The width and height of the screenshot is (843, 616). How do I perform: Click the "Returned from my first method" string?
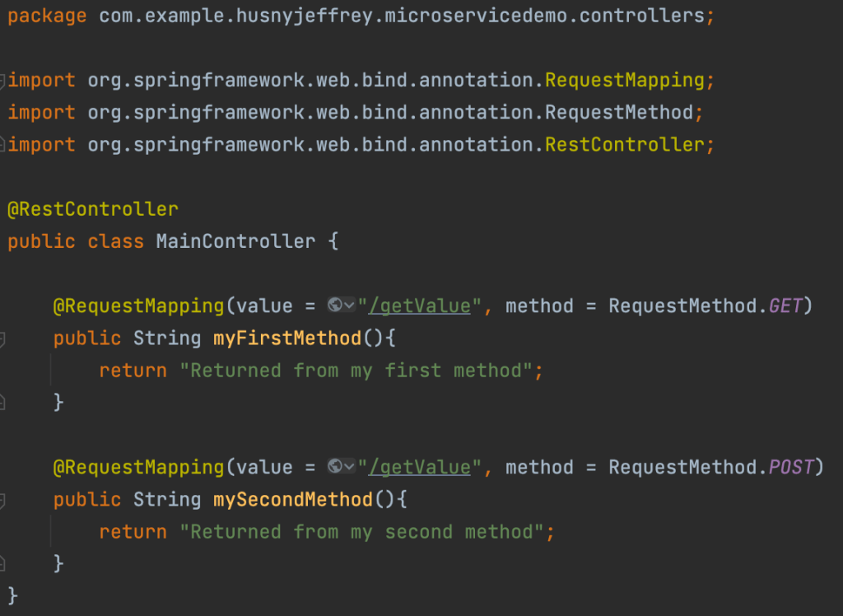pos(356,371)
